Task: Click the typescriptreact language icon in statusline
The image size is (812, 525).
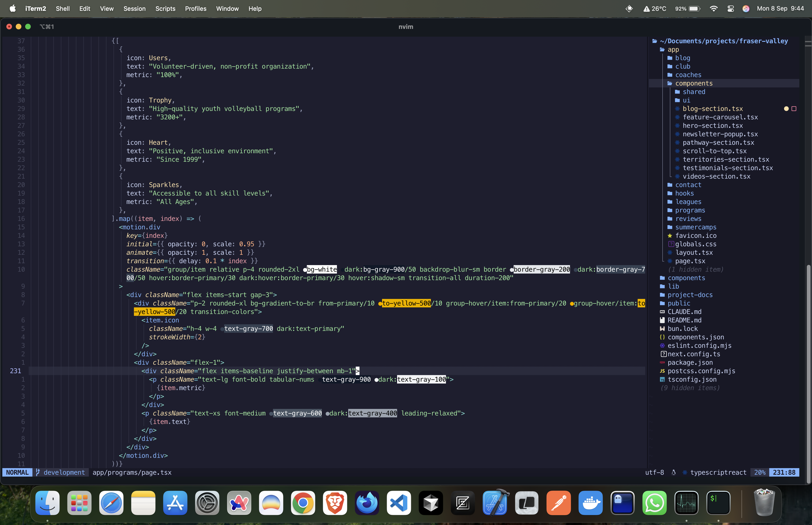Action: 685,473
